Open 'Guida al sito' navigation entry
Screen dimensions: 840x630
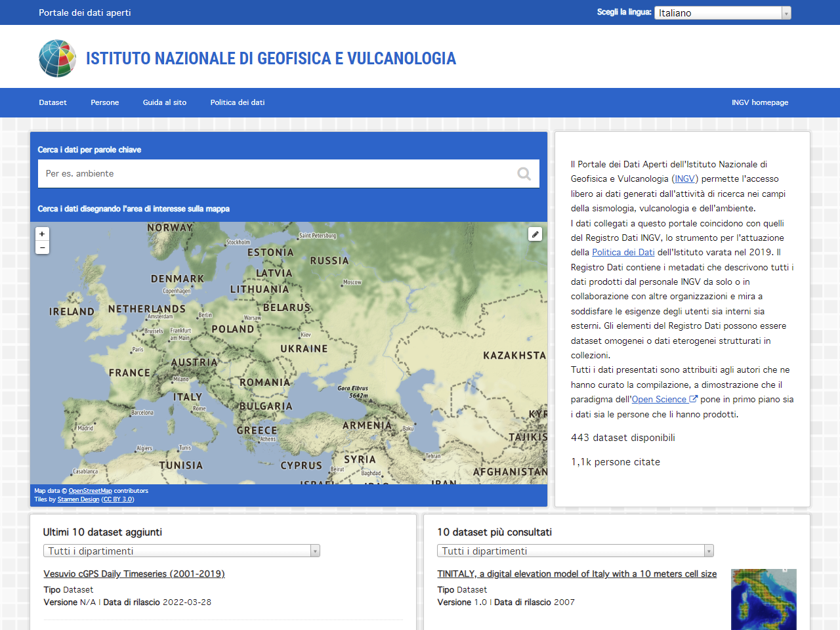tap(164, 102)
